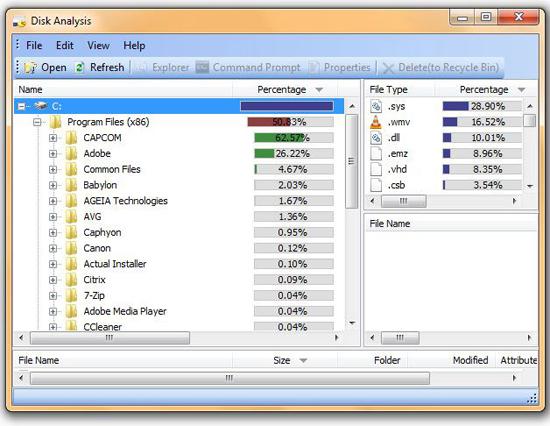The image size is (550, 426).
Task: Expand the Citrix folder node
Action: (x=53, y=280)
